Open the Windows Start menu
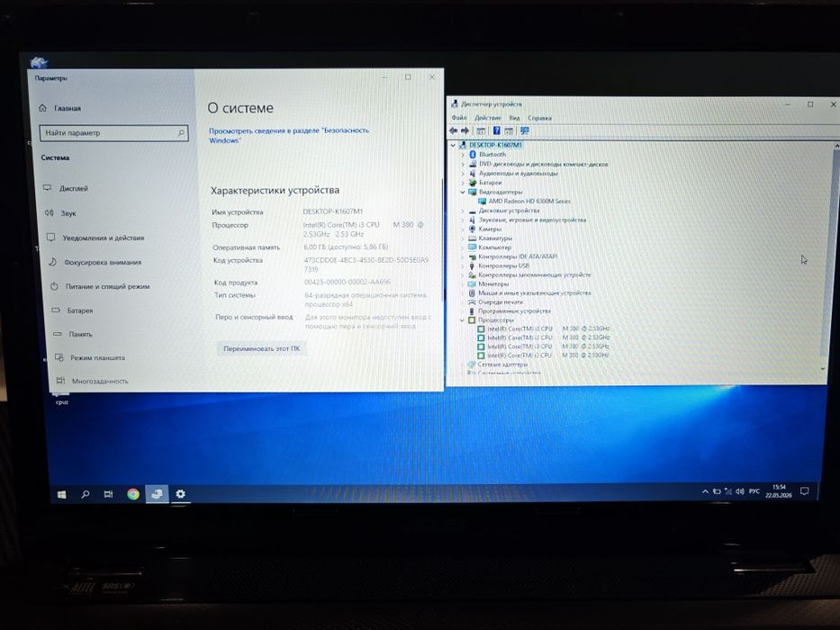Screen dimensions: 840x630 (61, 494)
